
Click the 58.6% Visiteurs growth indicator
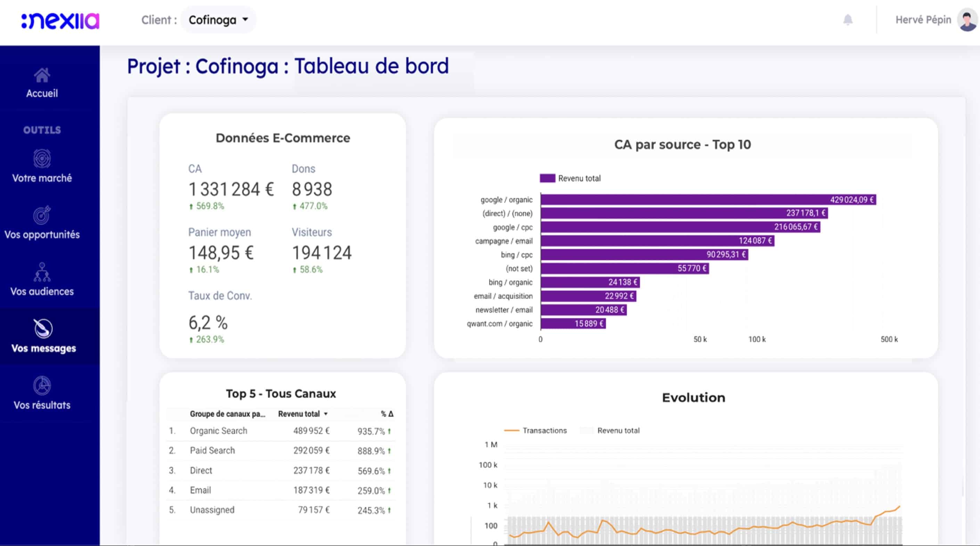click(x=308, y=270)
